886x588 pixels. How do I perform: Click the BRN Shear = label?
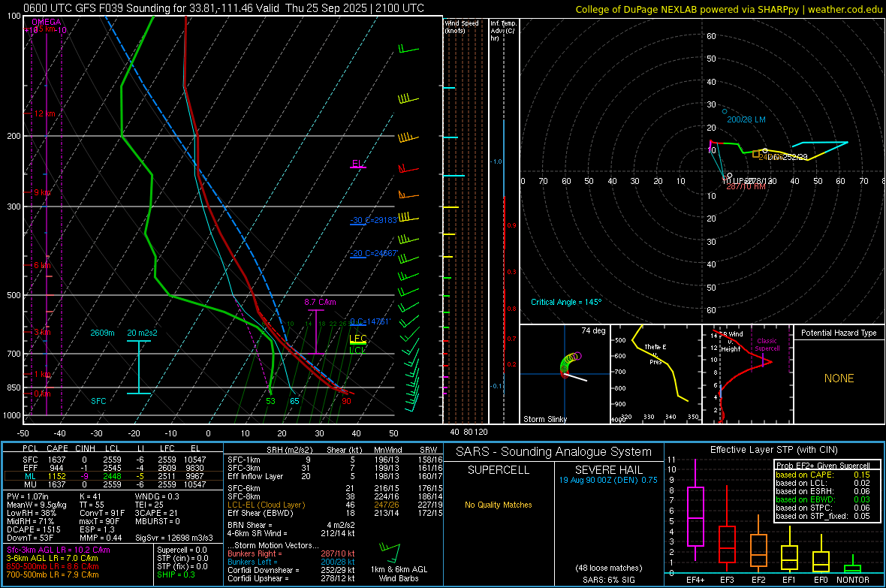click(250, 525)
